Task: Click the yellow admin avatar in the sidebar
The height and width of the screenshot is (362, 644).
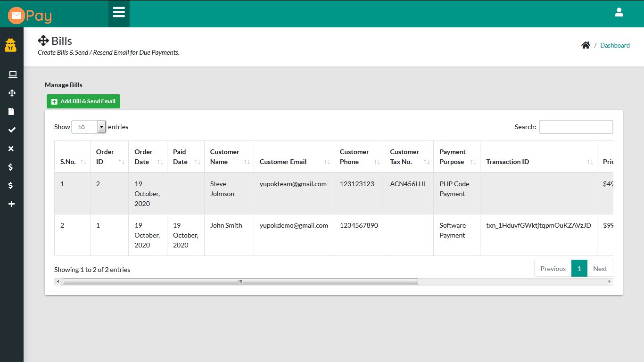Action: tap(11, 45)
